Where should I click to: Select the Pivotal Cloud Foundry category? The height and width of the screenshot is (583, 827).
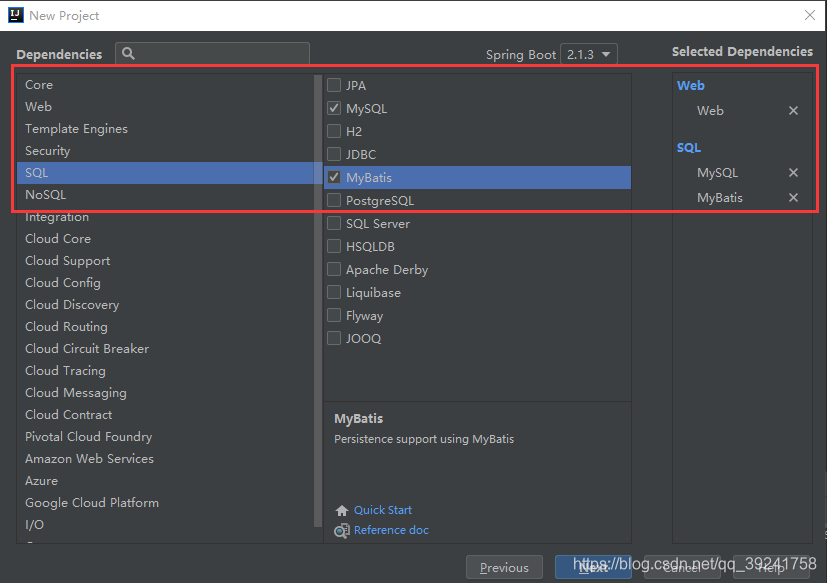point(166,437)
